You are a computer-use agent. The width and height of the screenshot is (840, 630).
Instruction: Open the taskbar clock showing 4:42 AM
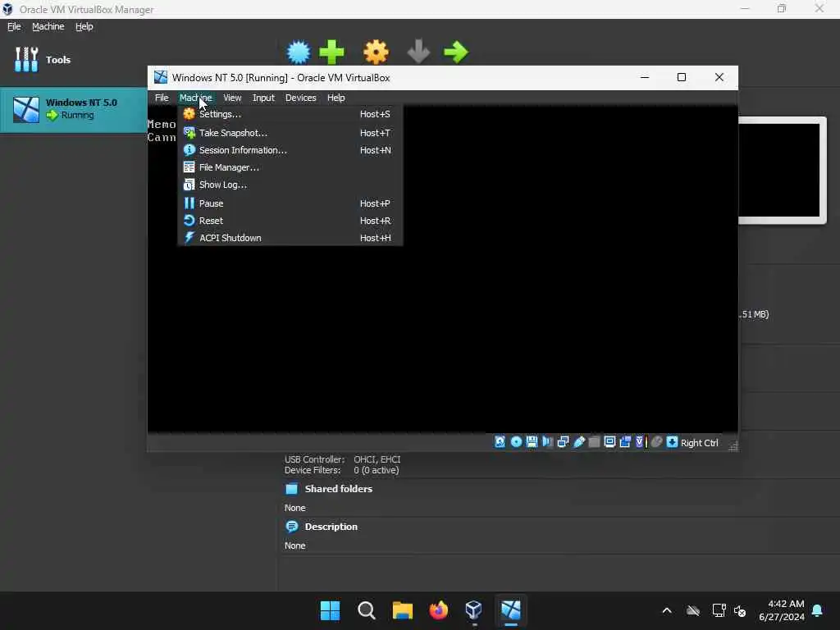point(782,610)
